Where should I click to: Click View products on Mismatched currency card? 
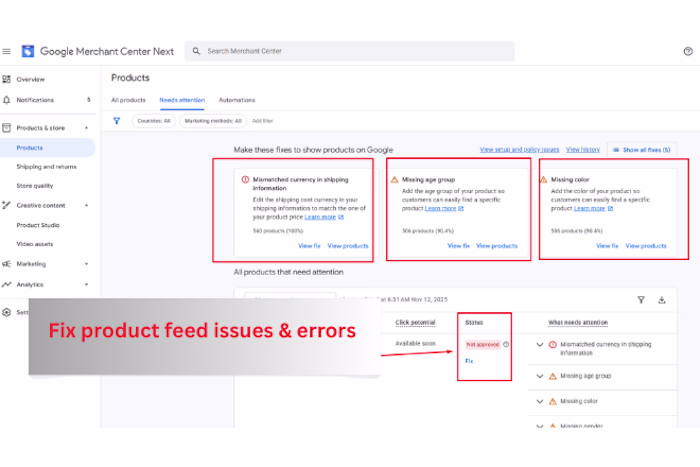(x=348, y=246)
